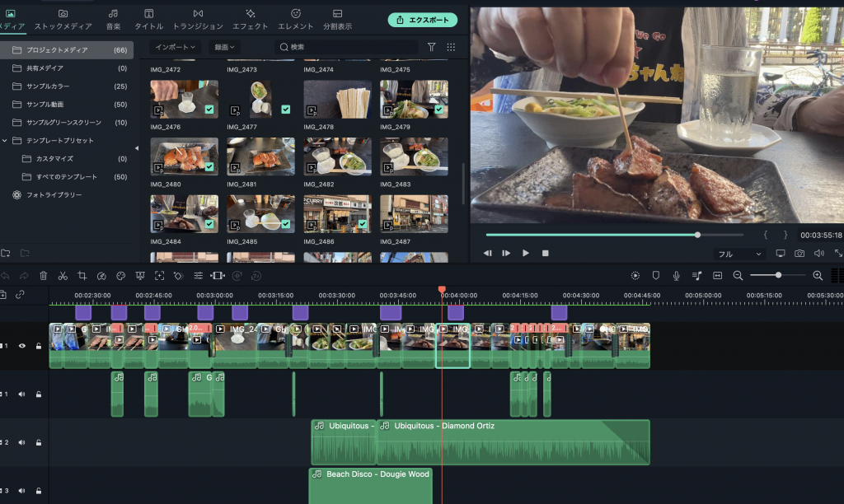Click the preview volume speaker icon
Image resolution: width=844 pixels, height=504 pixels.
pos(818,254)
